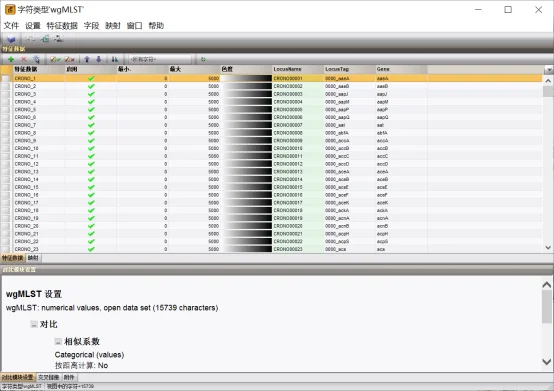Screen dimensions: 554x391
Task: Open character properties edit icon
Action: (36, 59)
